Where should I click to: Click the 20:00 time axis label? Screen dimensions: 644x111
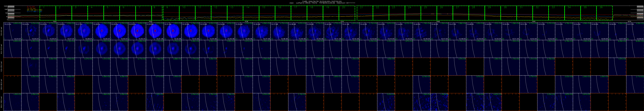(630, 21)
